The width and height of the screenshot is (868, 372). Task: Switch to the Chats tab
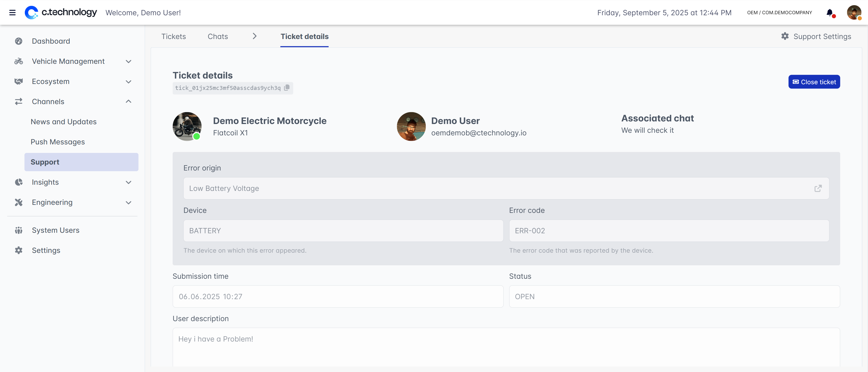pyautogui.click(x=218, y=36)
